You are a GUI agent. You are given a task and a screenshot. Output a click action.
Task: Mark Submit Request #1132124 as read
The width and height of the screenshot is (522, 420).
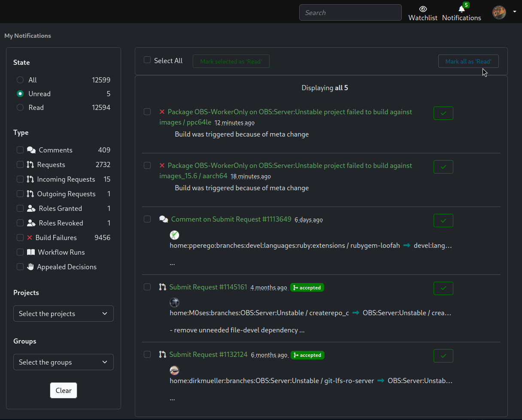click(443, 356)
